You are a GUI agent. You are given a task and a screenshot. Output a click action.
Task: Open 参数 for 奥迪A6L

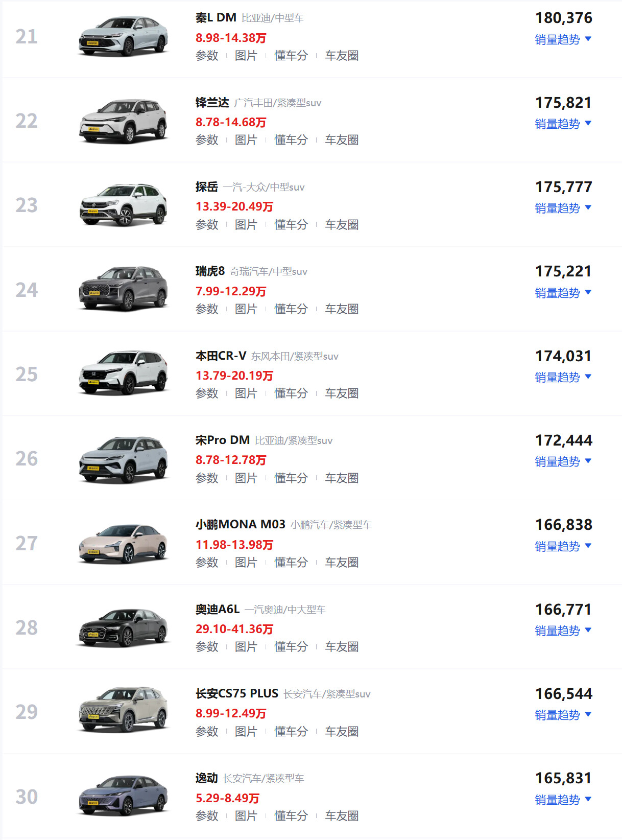207,647
